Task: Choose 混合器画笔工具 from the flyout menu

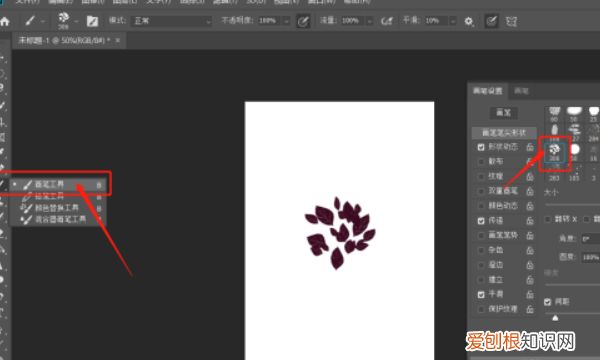Action: [x=57, y=220]
